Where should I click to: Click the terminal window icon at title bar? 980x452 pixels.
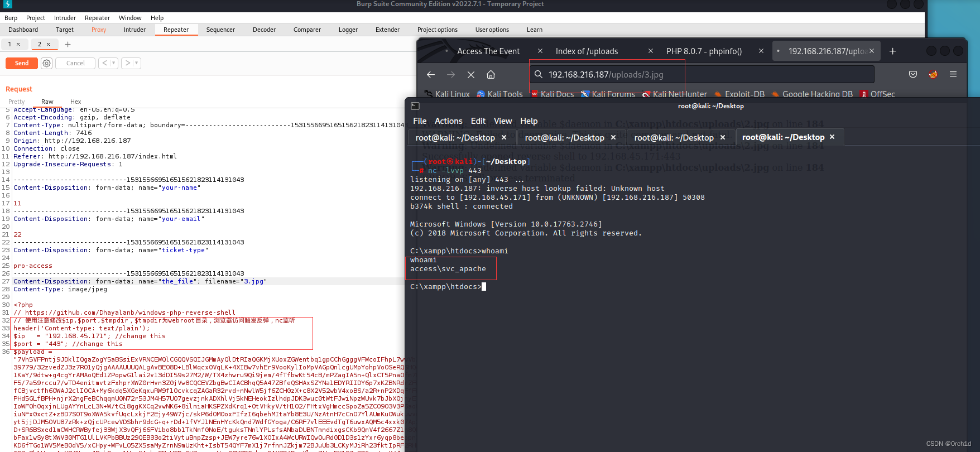(x=415, y=106)
